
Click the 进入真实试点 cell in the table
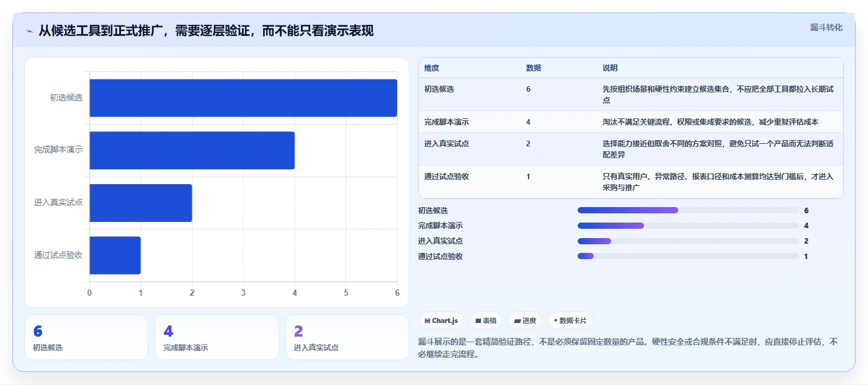pos(447,144)
